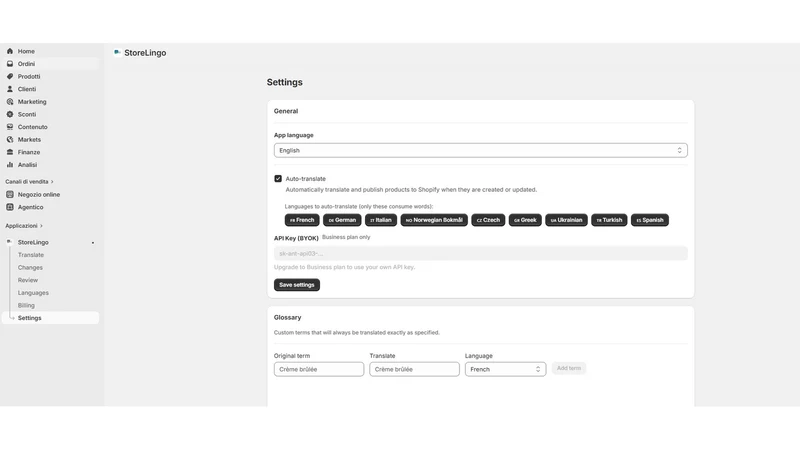Click the API Key input field

[x=481, y=254]
